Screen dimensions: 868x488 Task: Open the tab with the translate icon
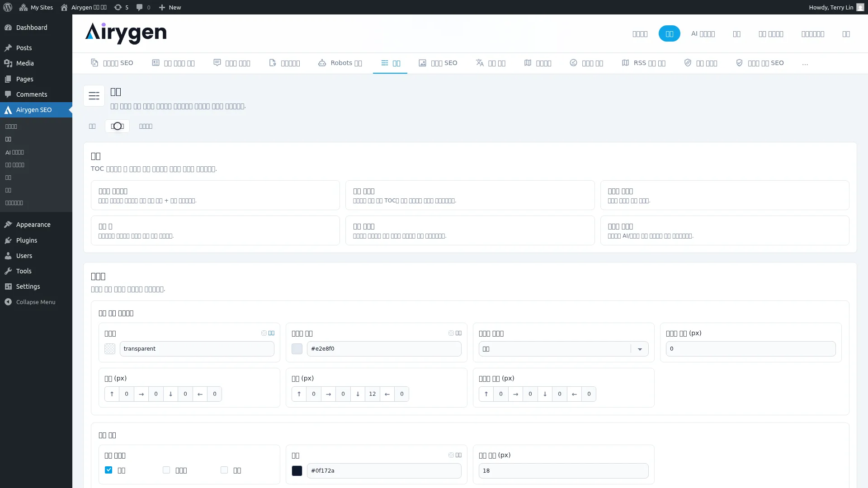[491, 63]
